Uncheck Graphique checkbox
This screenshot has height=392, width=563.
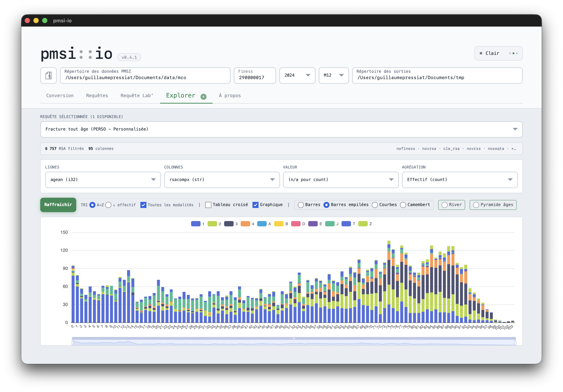tap(255, 205)
